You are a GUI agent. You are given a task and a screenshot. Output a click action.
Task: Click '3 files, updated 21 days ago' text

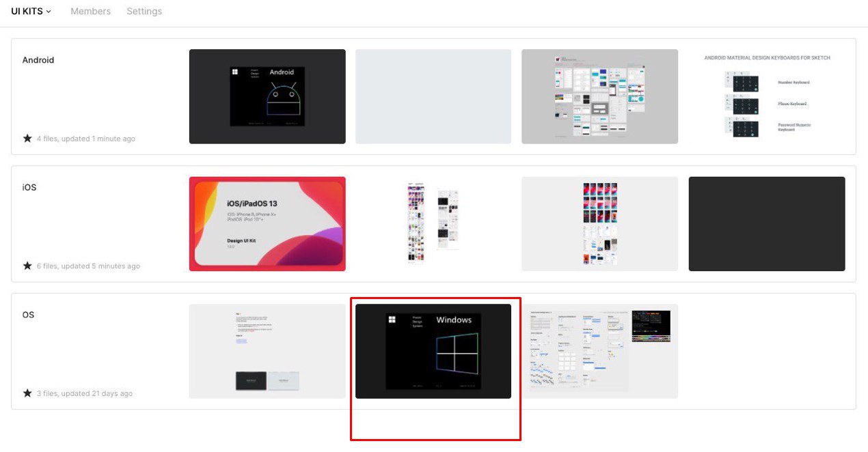coord(84,393)
